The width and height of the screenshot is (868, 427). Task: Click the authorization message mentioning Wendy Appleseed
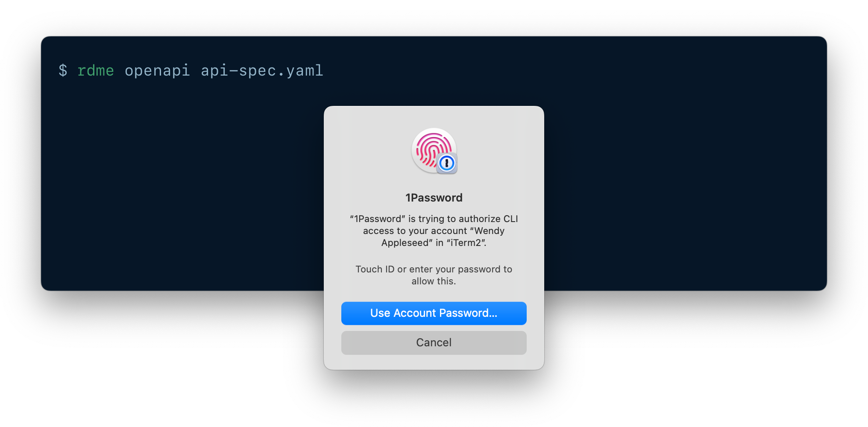pos(434,231)
